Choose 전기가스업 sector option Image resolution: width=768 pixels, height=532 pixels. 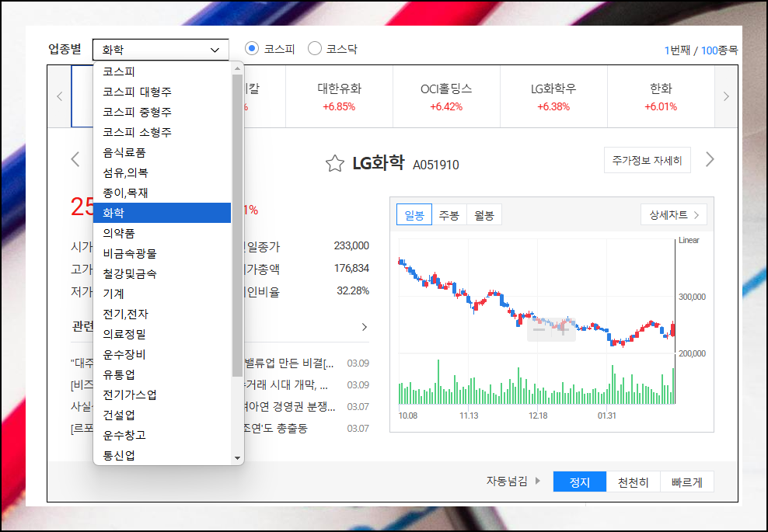[162, 395]
